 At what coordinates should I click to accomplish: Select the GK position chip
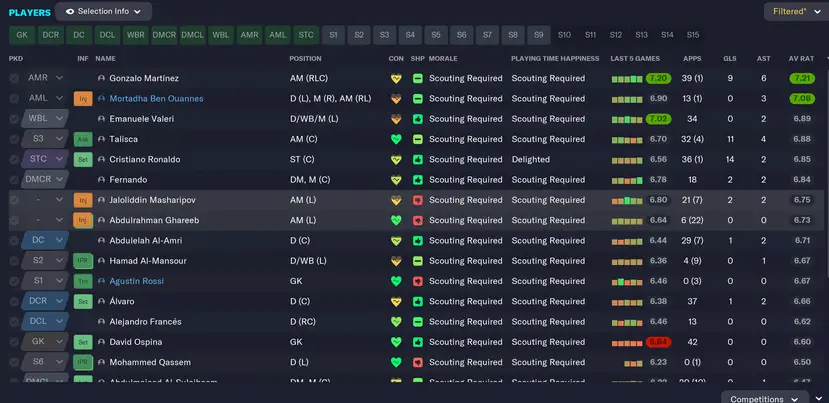click(21, 35)
